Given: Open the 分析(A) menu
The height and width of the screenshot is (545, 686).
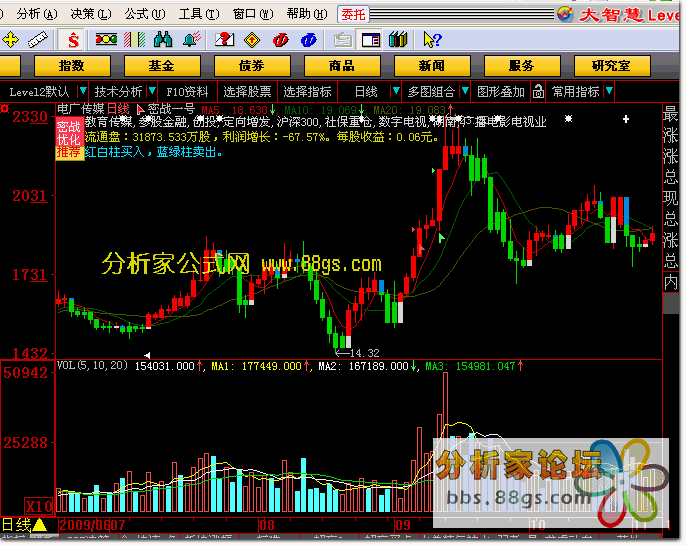Looking at the screenshot, I should (x=37, y=14).
